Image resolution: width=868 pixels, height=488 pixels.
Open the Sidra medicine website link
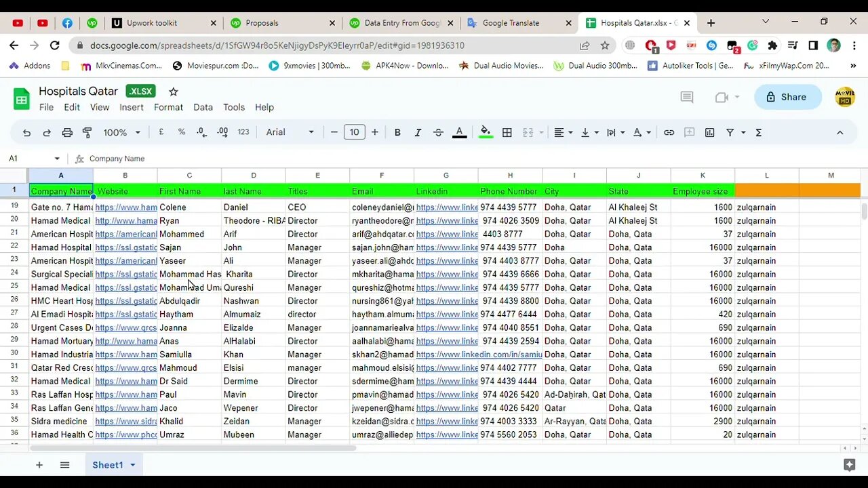126,422
